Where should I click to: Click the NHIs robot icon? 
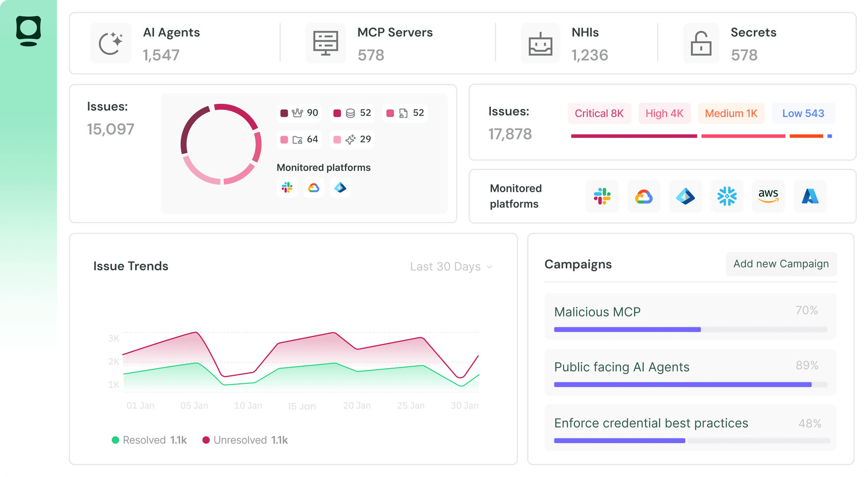pyautogui.click(x=540, y=43)
